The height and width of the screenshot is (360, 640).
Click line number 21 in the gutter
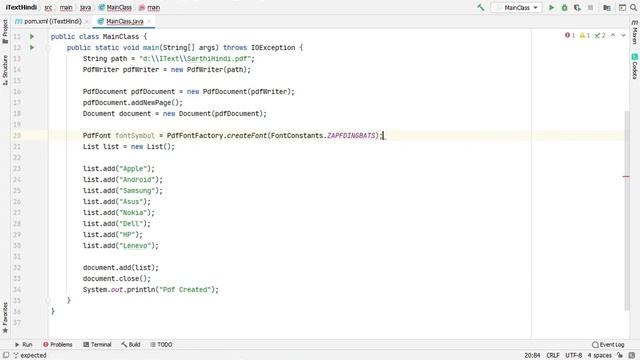17,147
